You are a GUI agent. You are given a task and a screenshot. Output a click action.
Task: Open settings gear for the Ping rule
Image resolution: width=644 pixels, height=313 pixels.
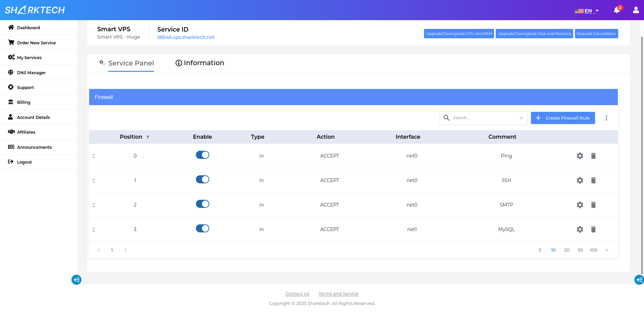pyautogui.click(x=580, y=156)
